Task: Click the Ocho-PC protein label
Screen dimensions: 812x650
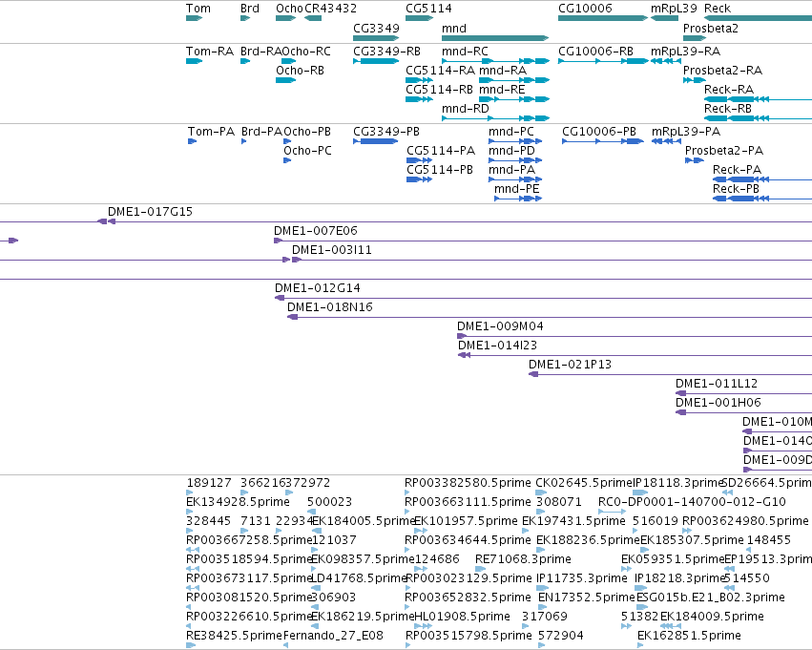Action: click(x=307, y=151)
